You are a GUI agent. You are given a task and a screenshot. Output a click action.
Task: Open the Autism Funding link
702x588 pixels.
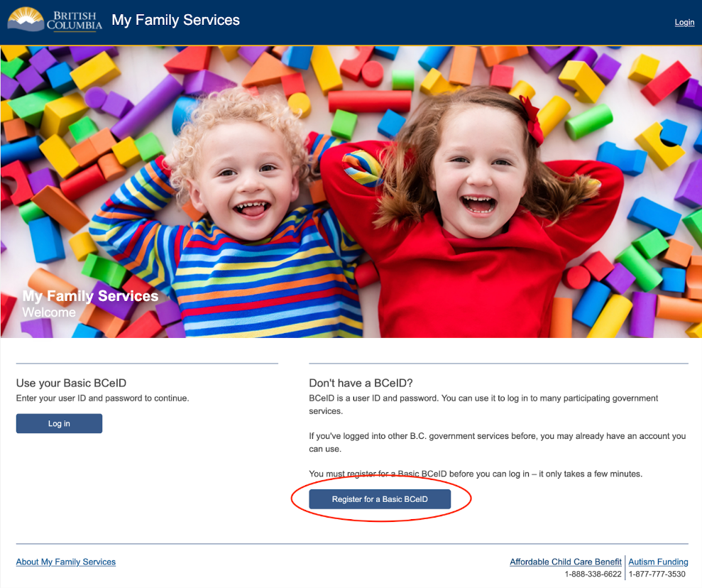click(658, 562)
